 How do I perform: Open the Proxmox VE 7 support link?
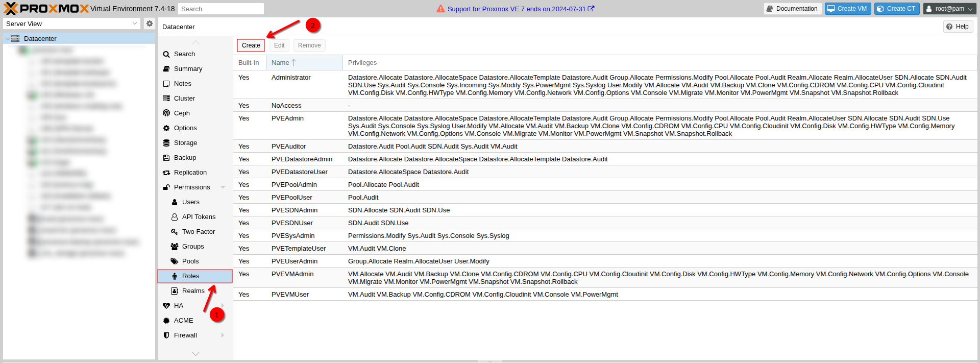tap(517, 9)
